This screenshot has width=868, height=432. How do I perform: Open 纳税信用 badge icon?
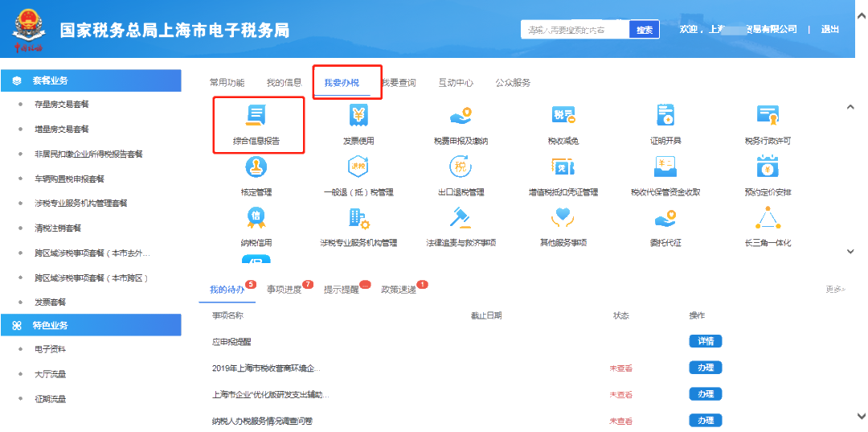tap(256, 218)
